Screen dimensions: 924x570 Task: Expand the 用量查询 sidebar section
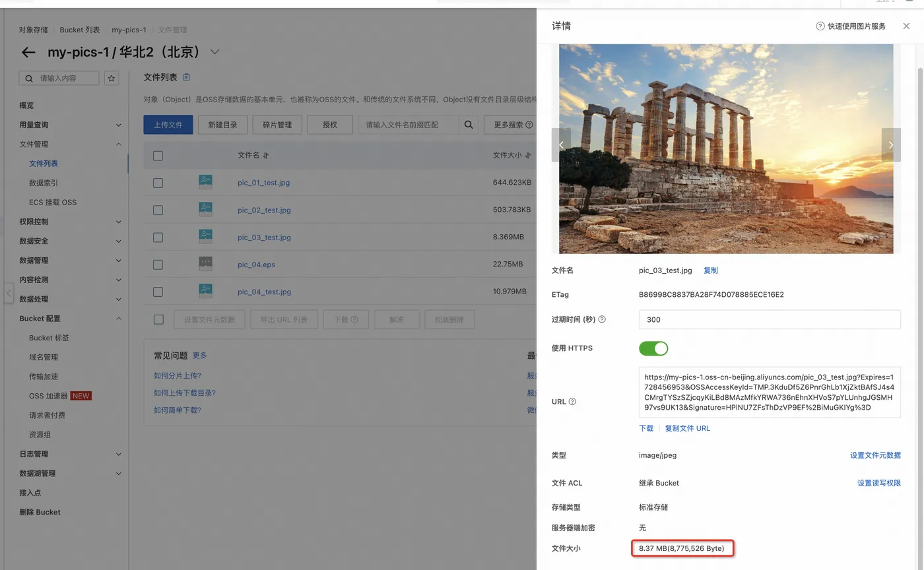pos(119,125)
